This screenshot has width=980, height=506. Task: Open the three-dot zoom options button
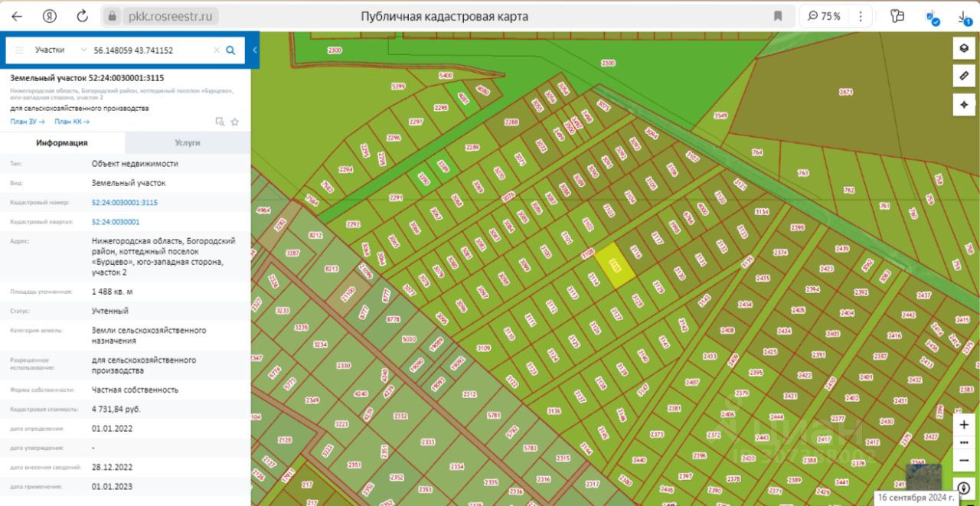click(x=964, y=442)
